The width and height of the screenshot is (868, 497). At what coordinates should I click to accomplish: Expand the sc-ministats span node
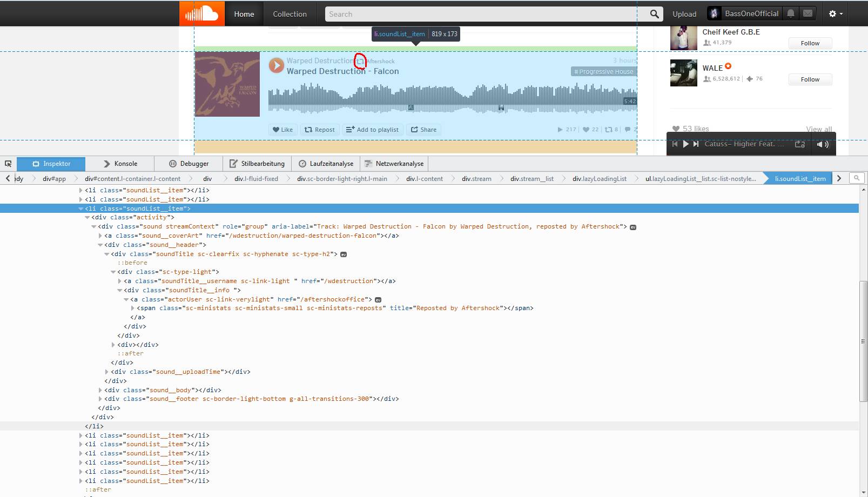(x=133, y=308)
